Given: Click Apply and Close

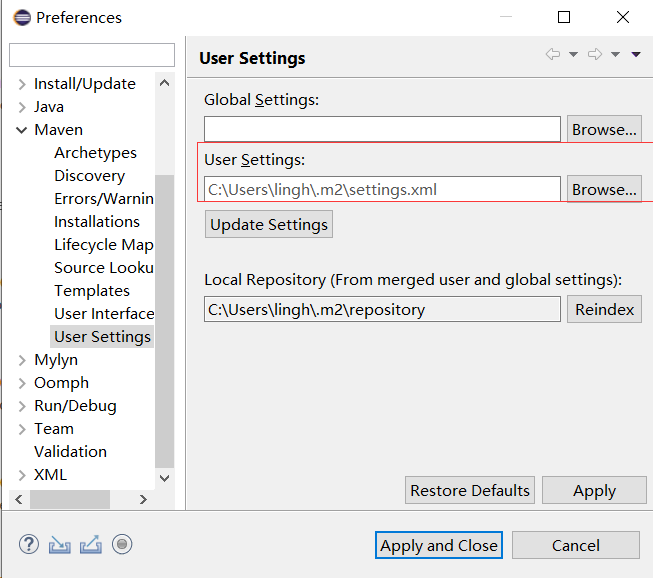Looking at the screenshot, I should 439,545.
